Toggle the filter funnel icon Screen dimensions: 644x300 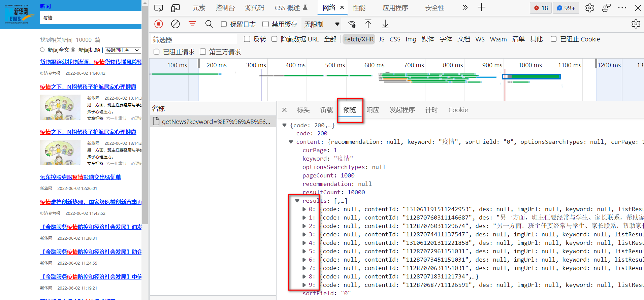(192, 24)
